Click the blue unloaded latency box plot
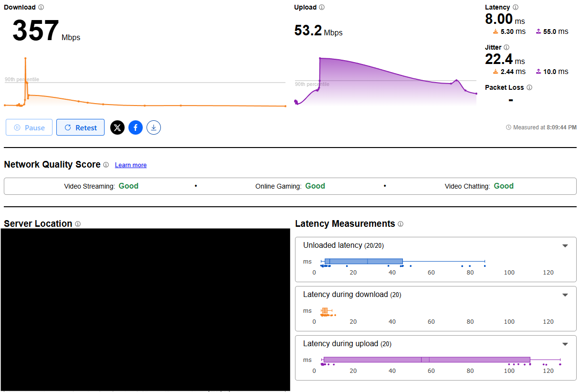The image size is (580, 392). pos(364,261)
